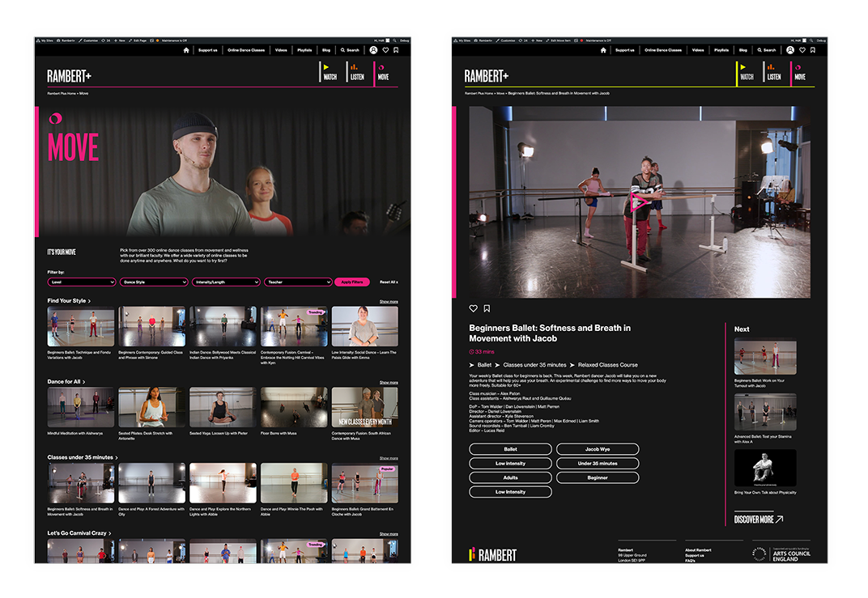Click Arts Council England logo in footer
The image size is (868, 598).
(781, 554)
